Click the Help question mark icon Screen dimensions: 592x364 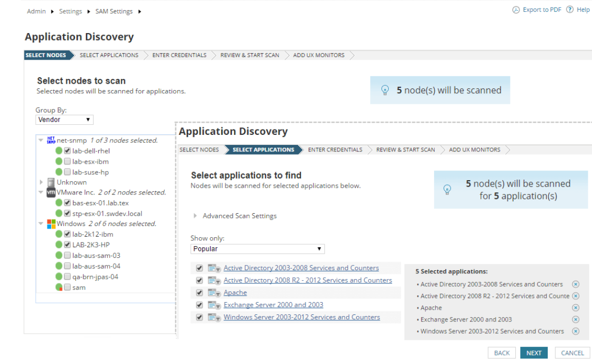tap(570, 10)
